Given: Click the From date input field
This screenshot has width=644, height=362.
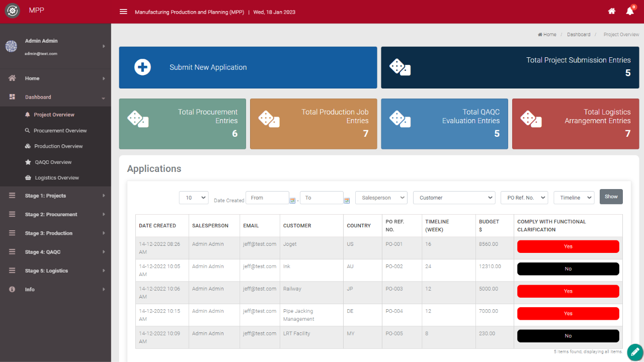Looking at the screenshot, I should [267, 198].
